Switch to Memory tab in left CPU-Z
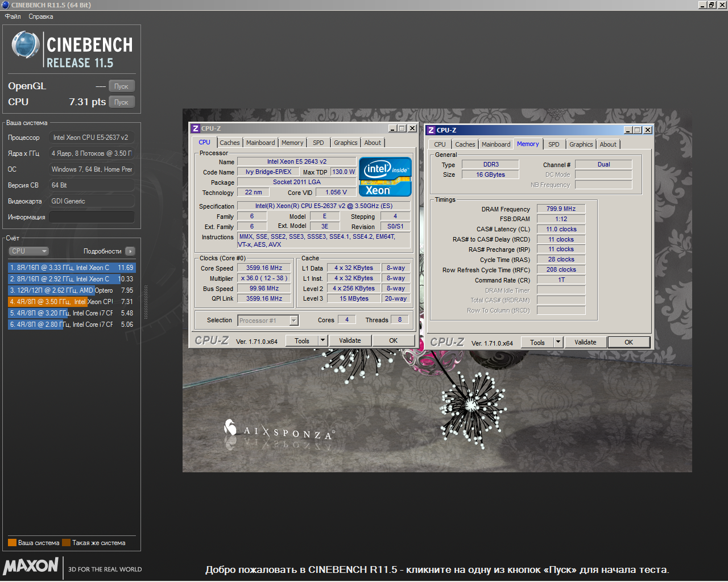The height and width of the screenshot is (582, 728). (292, 143)
